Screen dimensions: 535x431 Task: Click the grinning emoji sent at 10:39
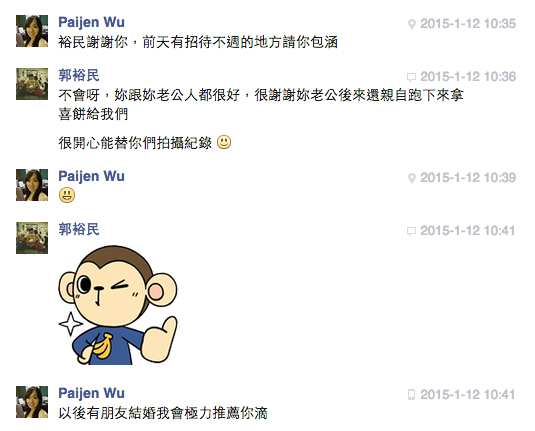67,196
